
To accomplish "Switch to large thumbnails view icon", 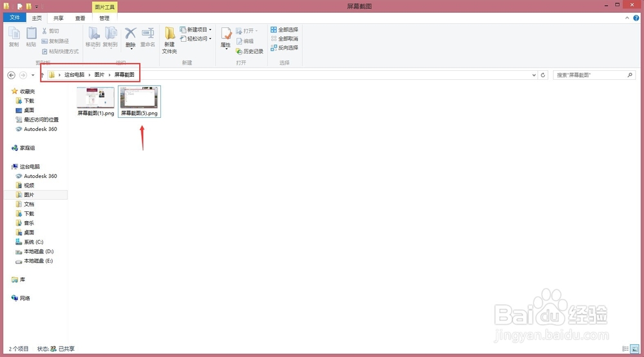I will [x=635, y=349].
